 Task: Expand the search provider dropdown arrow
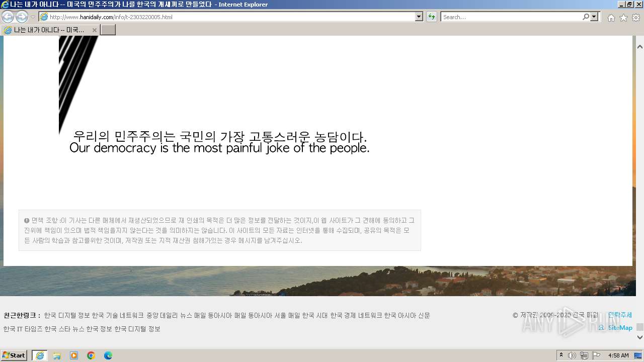[x=595, y=17]
